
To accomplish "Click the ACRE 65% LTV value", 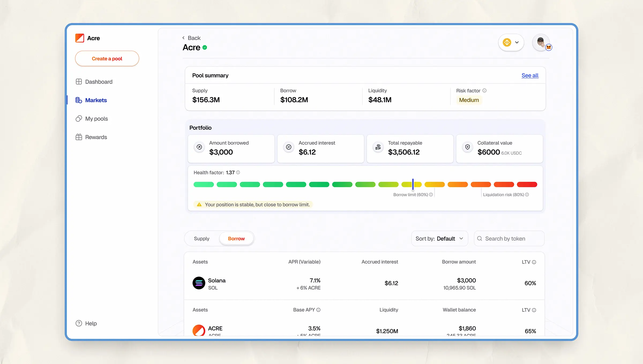I will click(530, 331).
